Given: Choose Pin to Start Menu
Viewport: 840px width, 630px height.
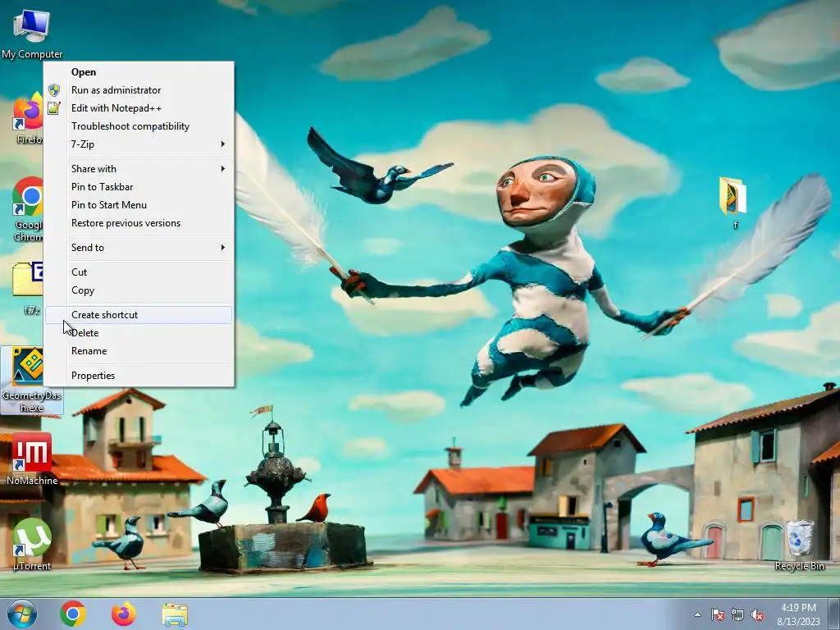Looking at the screenshot, I should tap(139, 205).
